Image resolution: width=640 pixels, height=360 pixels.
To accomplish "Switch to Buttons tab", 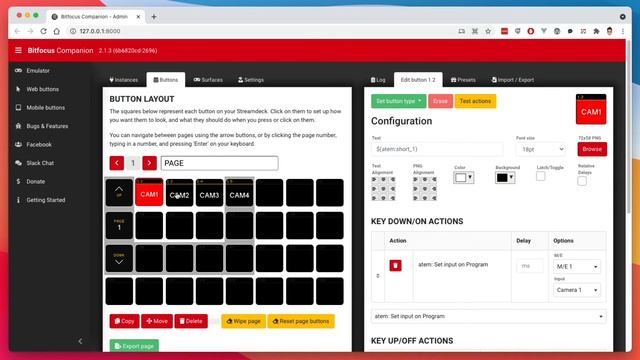I will coord(165,80).
